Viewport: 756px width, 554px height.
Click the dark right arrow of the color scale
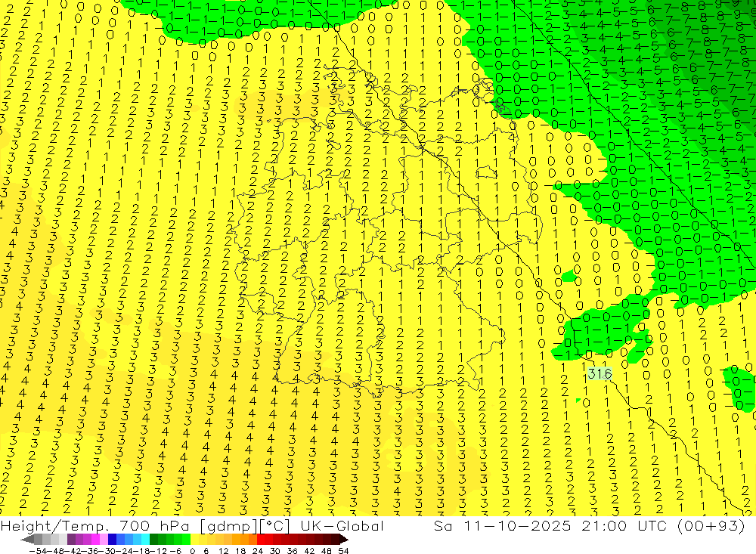click(343, 539)
